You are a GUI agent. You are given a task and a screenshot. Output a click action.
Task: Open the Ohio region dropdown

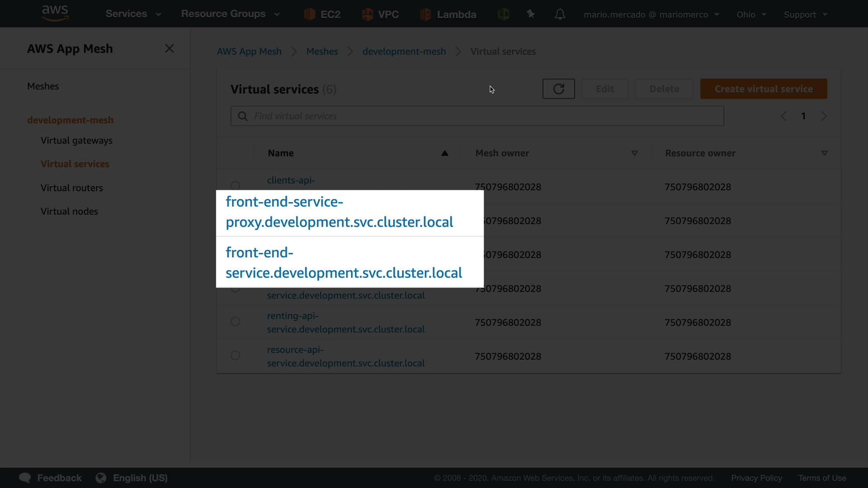[x=751, y=14]
